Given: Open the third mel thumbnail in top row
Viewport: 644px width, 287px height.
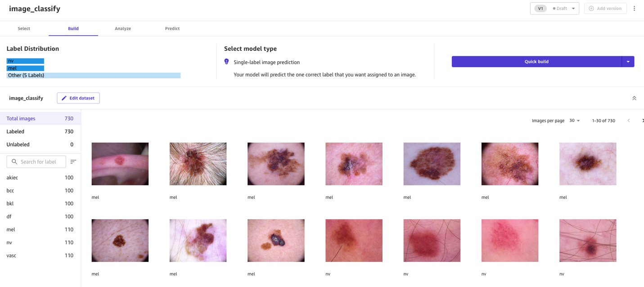Looking at the screenshot, I should click(x=276, y=164).
